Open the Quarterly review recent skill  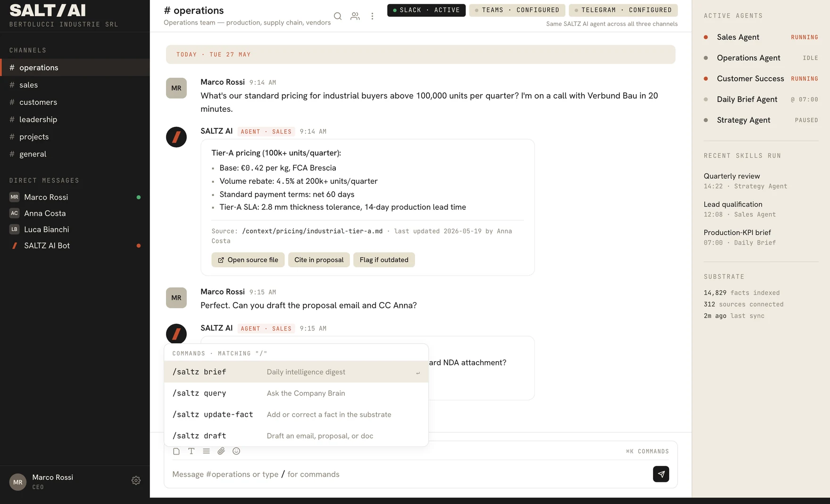pyautogui.click(x=761, y=181)
